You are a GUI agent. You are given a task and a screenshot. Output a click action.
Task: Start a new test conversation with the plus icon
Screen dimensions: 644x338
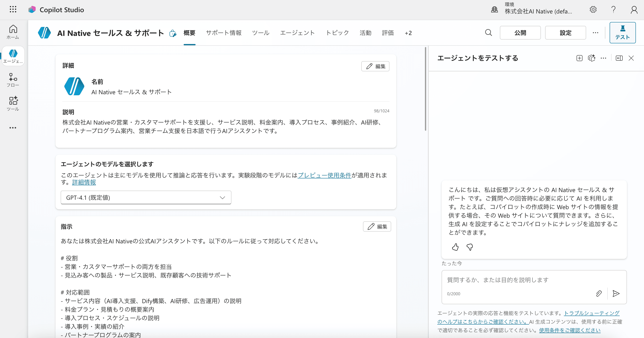[x=579, y=58]
